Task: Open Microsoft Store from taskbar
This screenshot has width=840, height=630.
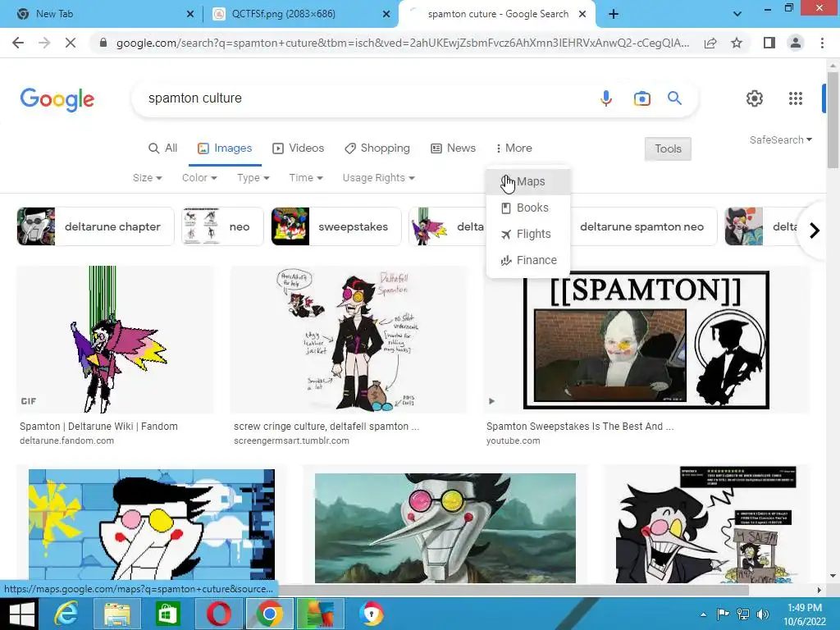Action: click(x=167, y=614)
